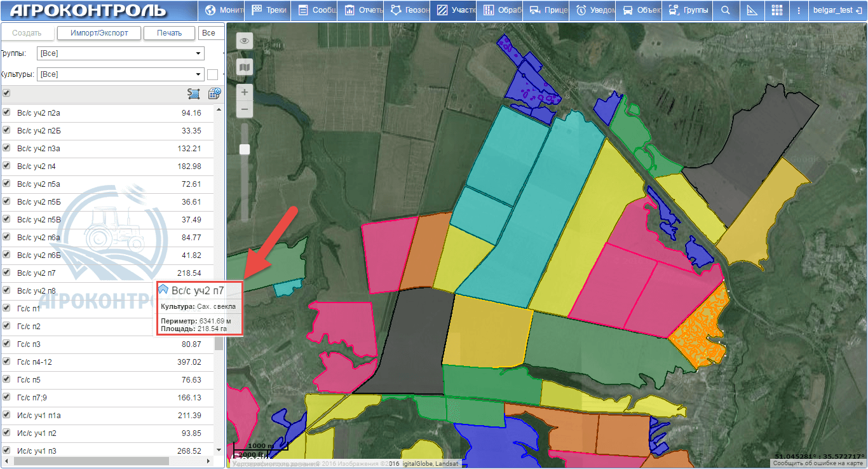Toggle map visibility eye button
The width and height of the screenshot is (868, 469).
click(x=245, y=41)
